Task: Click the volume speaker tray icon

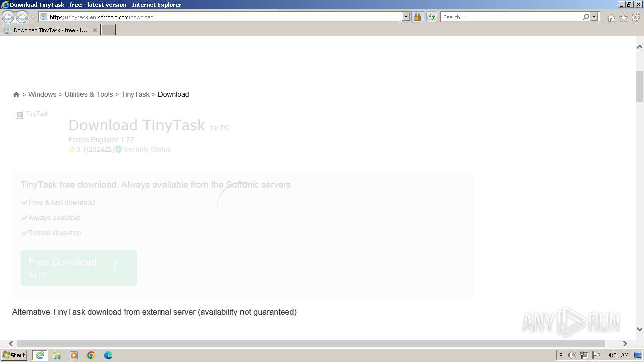Action: click(x=572, y=355)
